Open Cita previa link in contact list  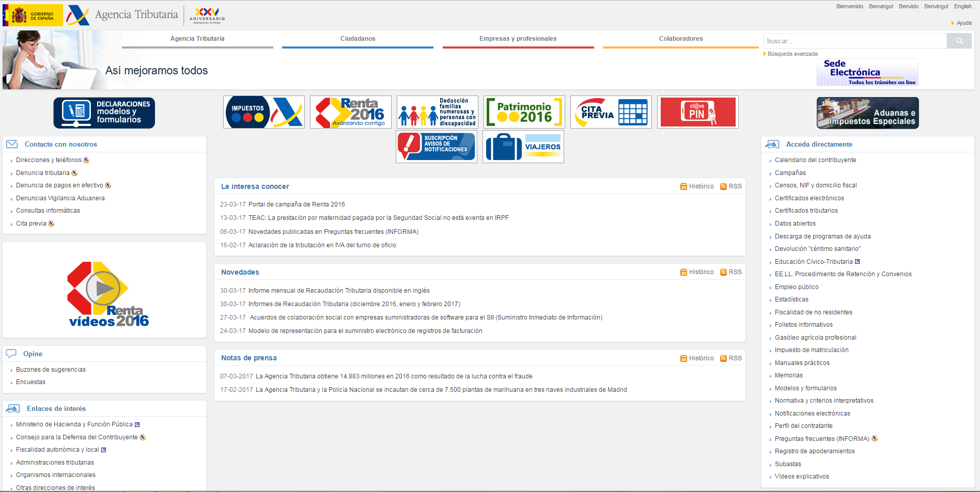click(31, 224)
